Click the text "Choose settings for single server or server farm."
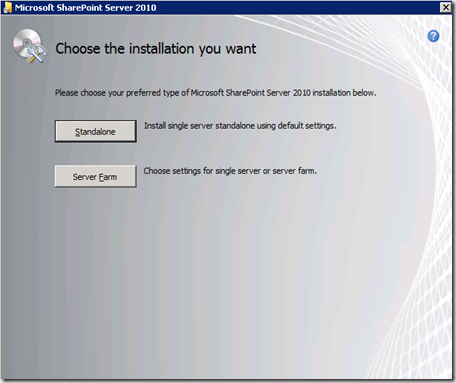This screenshot has width=456, height=383. pyautogui.click(x=230, y=171)
